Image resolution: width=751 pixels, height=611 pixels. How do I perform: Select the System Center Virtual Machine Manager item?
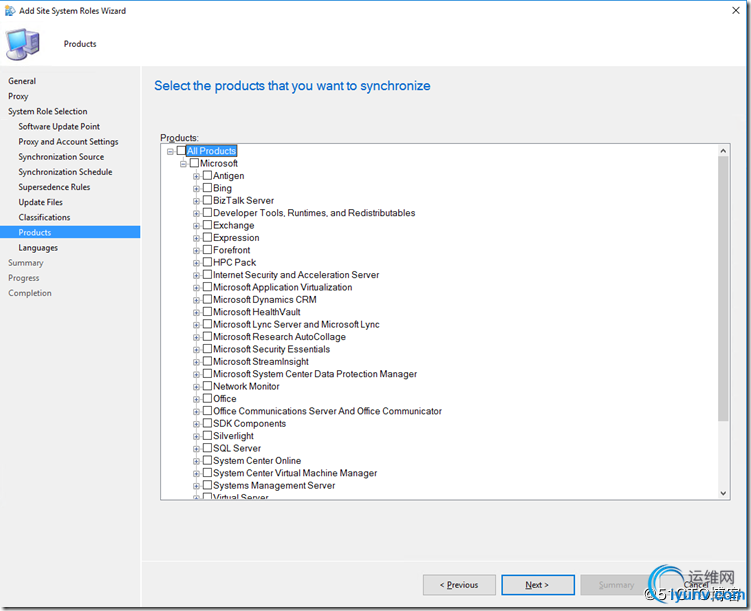tap(295, 473)
